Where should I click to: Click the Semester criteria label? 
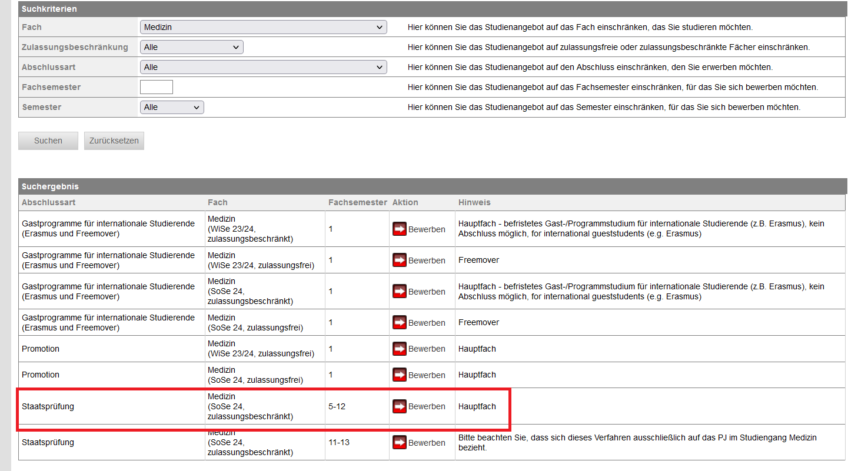pos(41,107)
